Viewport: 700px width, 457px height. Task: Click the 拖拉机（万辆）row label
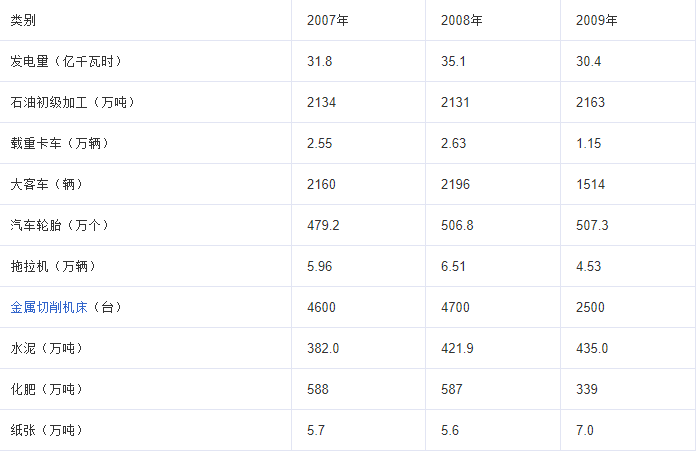[53, 266]
